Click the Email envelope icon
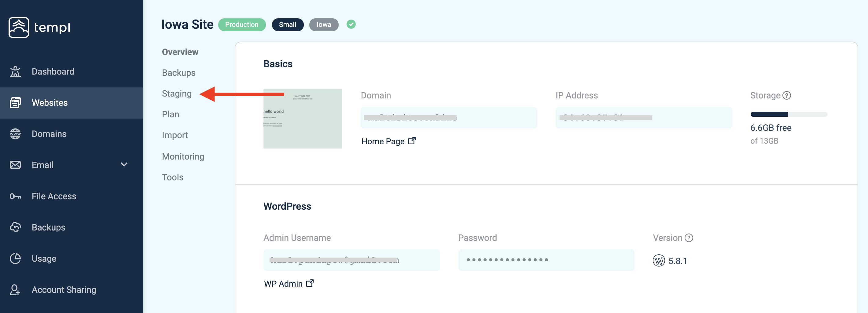The width and height of the screenshot is (868, 313). [15, 165]
